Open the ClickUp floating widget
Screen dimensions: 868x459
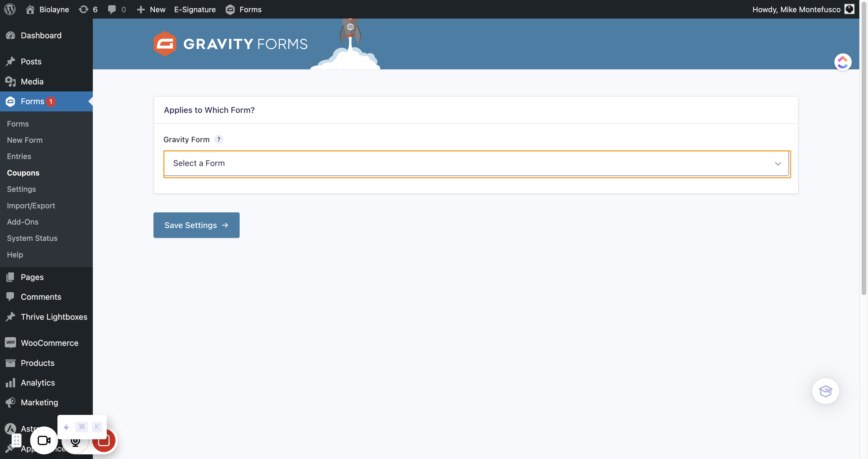click(x=843, y=62)
